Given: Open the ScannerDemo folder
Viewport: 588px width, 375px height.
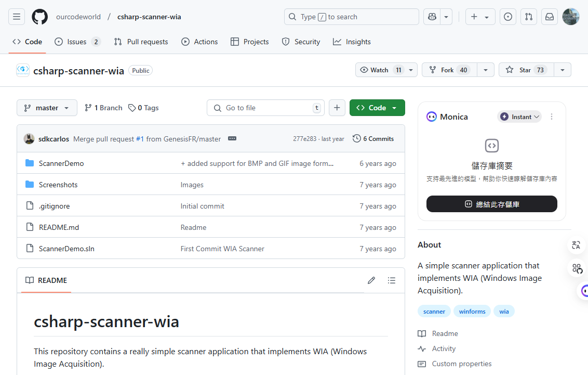Looking at the screenshot, I should tap(61, 163).
